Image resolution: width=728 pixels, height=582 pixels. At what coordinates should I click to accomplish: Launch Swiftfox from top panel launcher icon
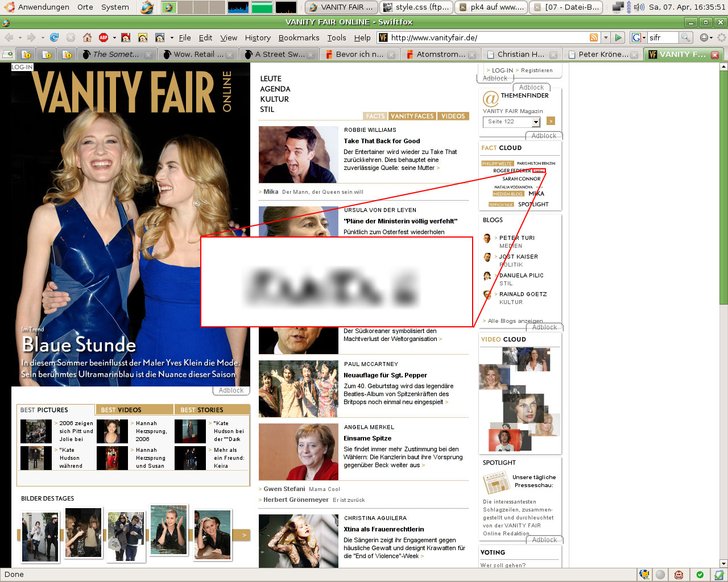pos(147,7)
